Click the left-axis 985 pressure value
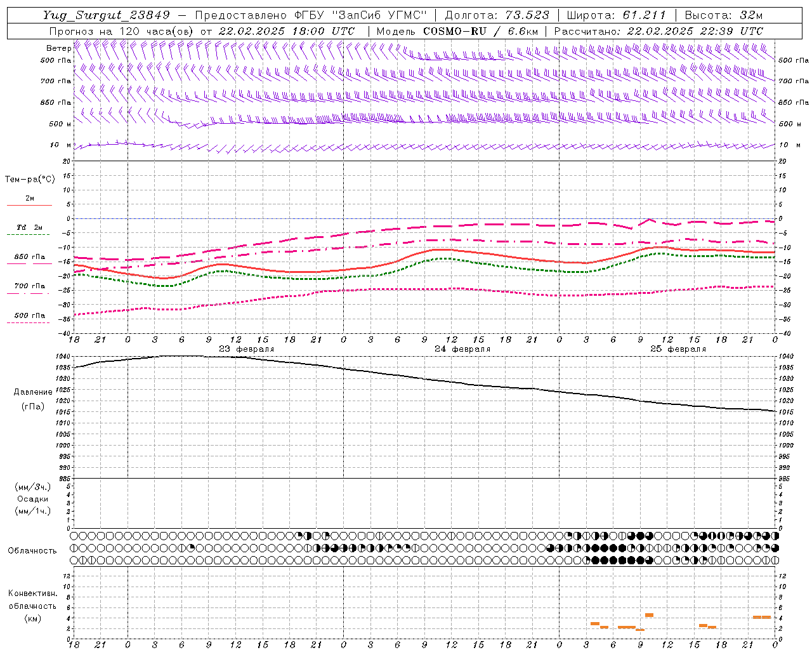The image size is (812, 650). tap(63, 479)
